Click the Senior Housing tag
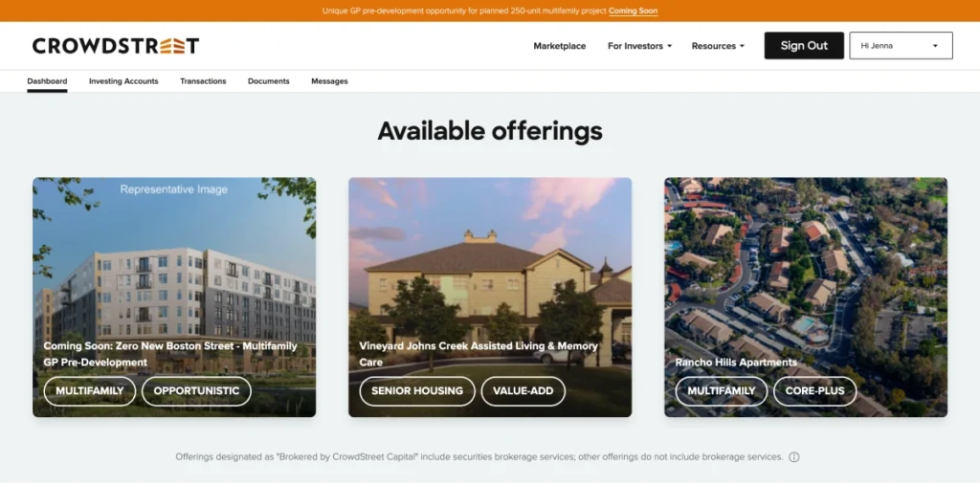Screen dimensions: 980x485 [416, 391]
